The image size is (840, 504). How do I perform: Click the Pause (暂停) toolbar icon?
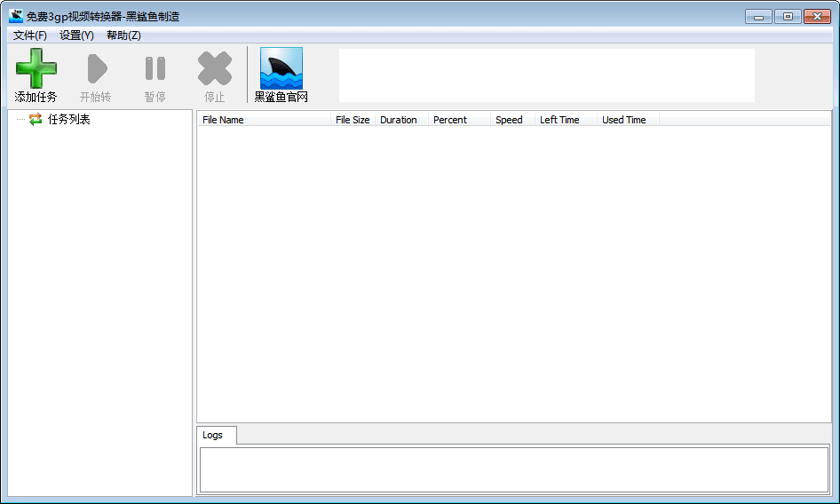point(155,68)
